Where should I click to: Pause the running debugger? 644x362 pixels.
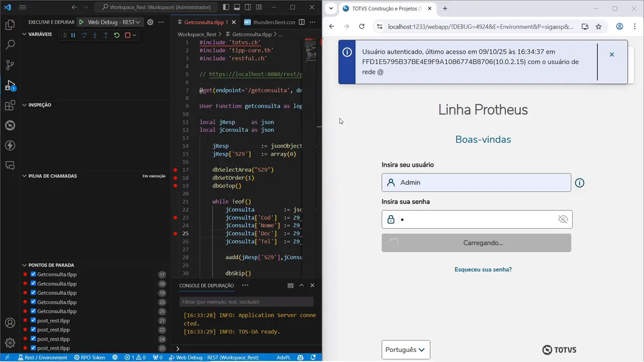73,35
